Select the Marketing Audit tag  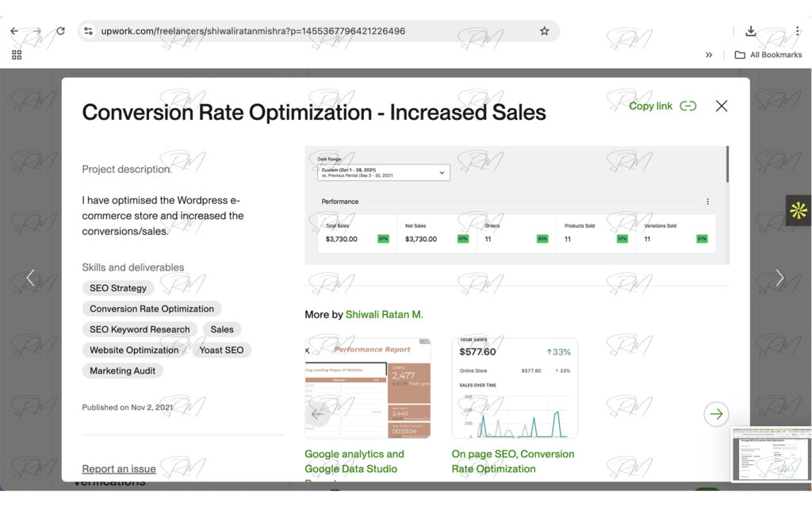[123, 371]
